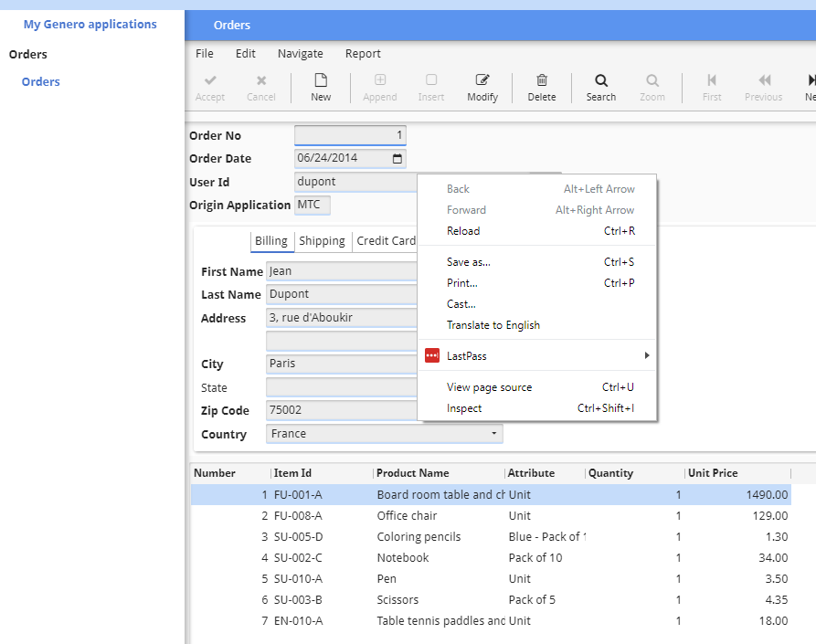Open the Credit Card tab
The width and height of the screenshot is (816, 644).
coord(386,241)
